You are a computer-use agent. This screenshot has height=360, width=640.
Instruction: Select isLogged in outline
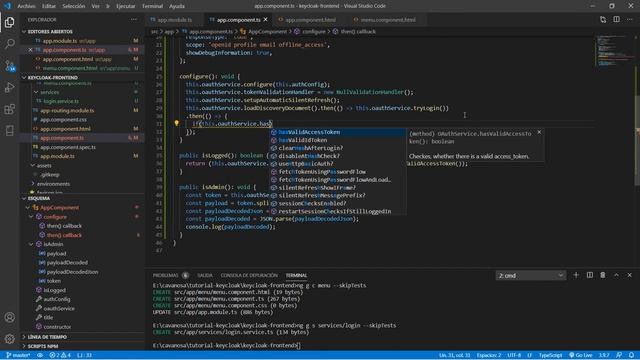(54, 290)
